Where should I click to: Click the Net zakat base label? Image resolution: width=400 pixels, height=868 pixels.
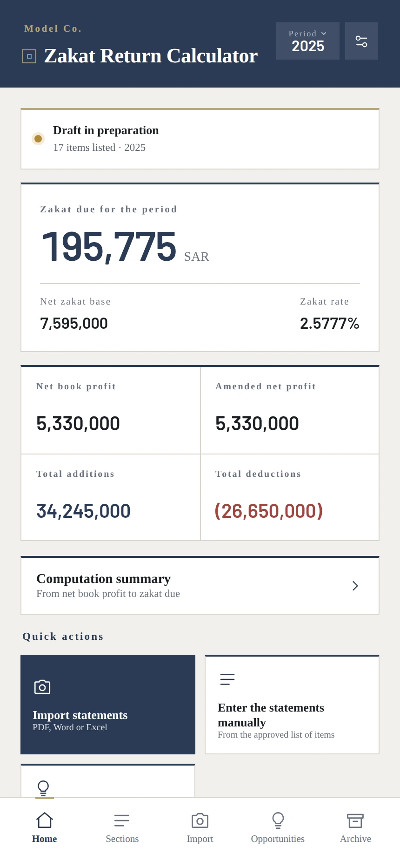pos(75,301)
